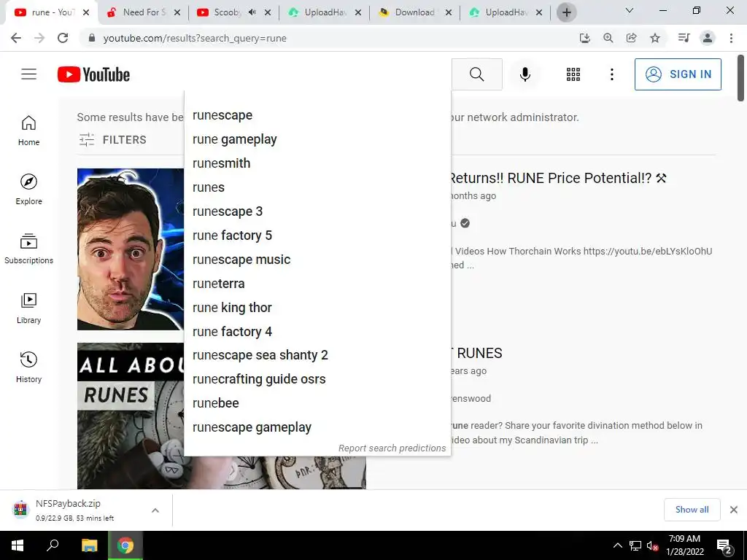This screenshot has width=747, height=560.
Task: Choose suggestion "runecrafting guide osrs"
Action: (x=317, y=379)
